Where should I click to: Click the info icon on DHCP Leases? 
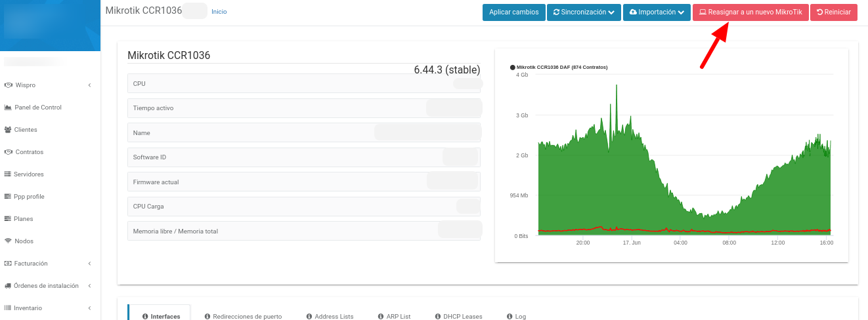point(437,317)
